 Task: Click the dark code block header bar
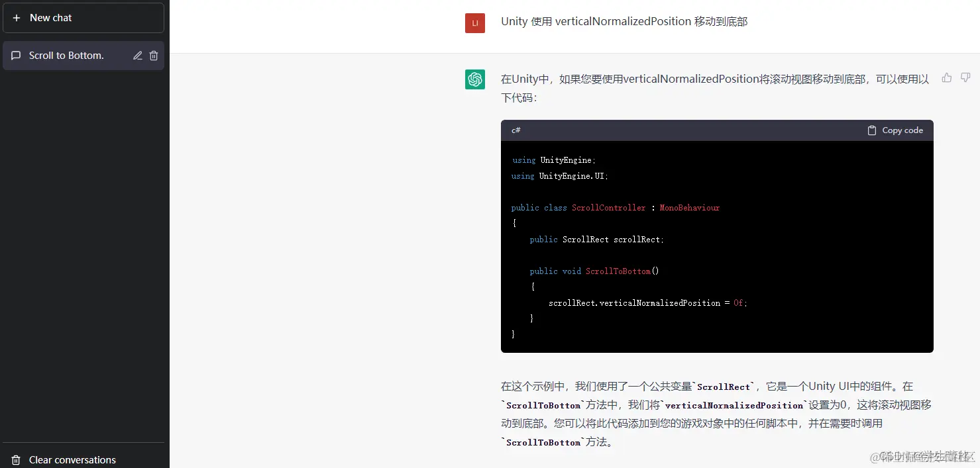(x=696, y=130)
